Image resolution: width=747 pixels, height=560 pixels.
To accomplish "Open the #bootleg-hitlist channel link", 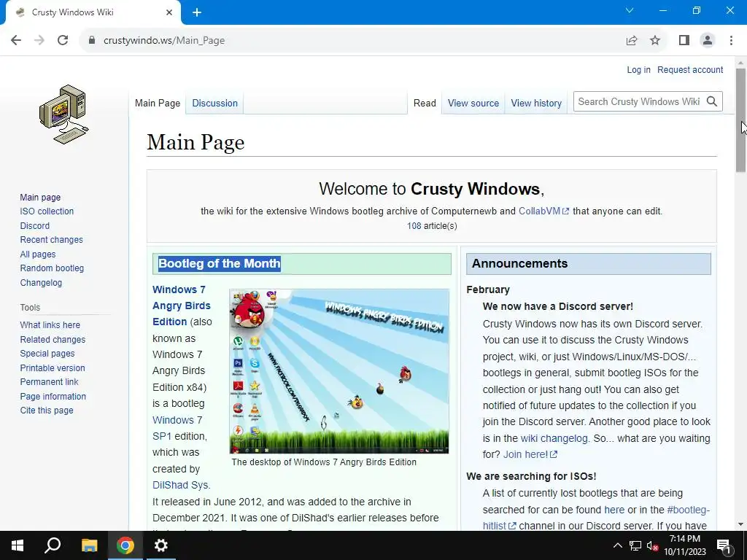I will pos(596,518).
